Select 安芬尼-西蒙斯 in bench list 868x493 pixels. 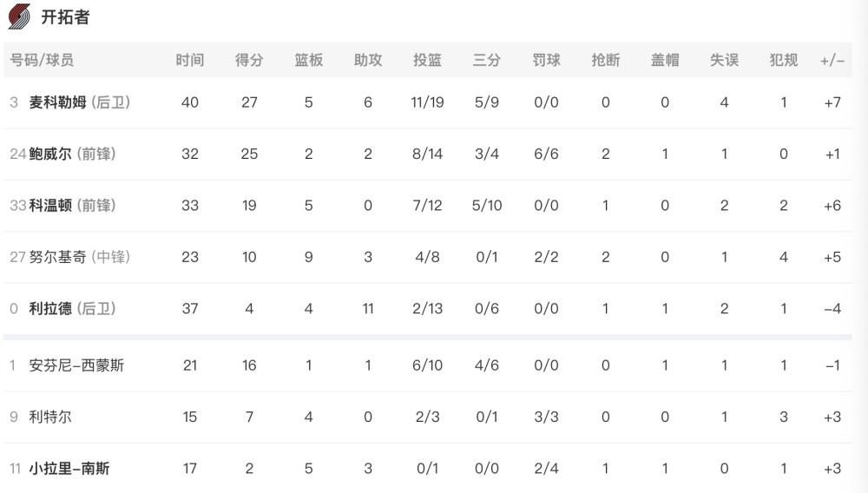point(76,365)
